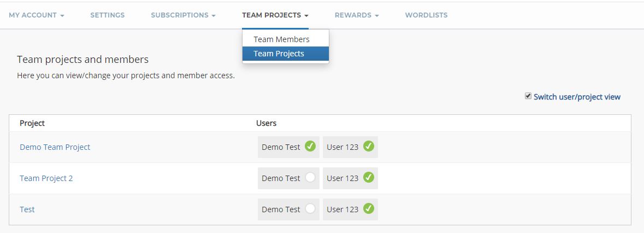
Task: Expand the Rewards dropdown menu
Action: click(357, 15)
